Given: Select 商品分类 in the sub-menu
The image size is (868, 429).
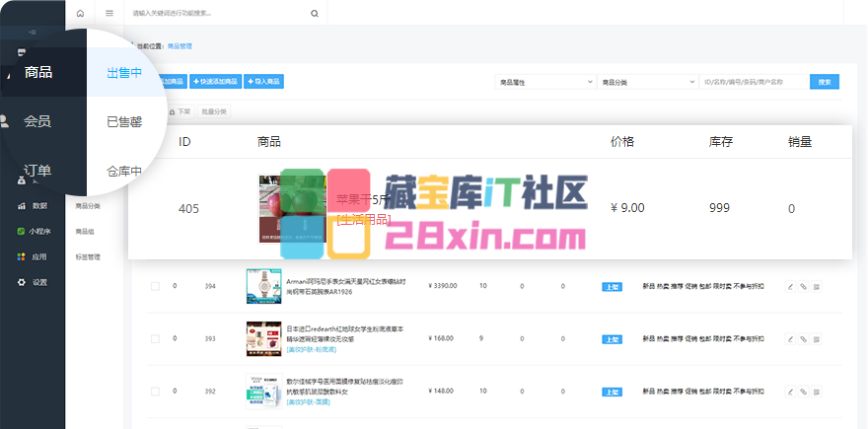Looking at the screenshot, I should (88, 206).
